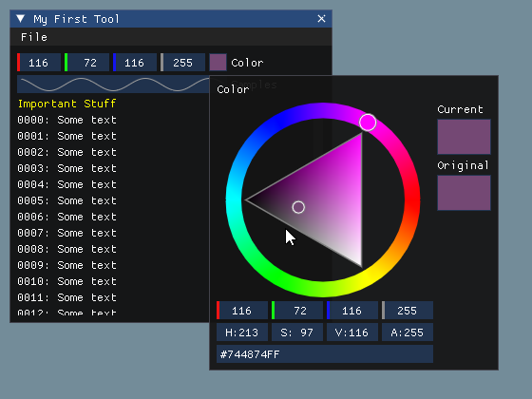The image size is (532, 399).
Task: Click the picker's red field showing 116
Action: (242, 311)
